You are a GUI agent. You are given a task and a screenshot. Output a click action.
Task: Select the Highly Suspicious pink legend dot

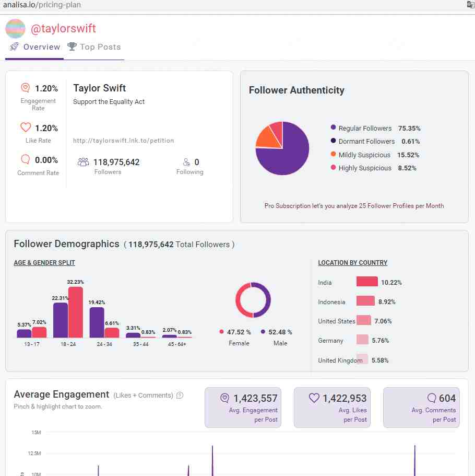click(x=333, y=167)
